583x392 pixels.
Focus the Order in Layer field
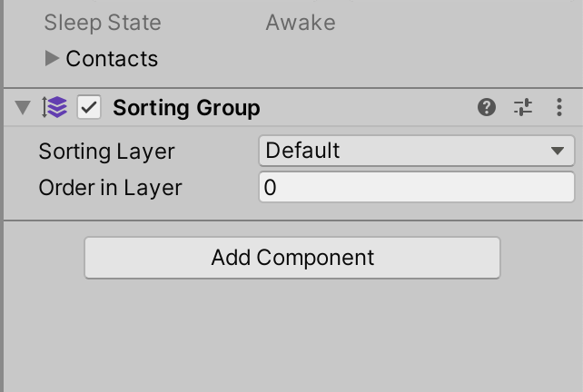pos(417,187)
